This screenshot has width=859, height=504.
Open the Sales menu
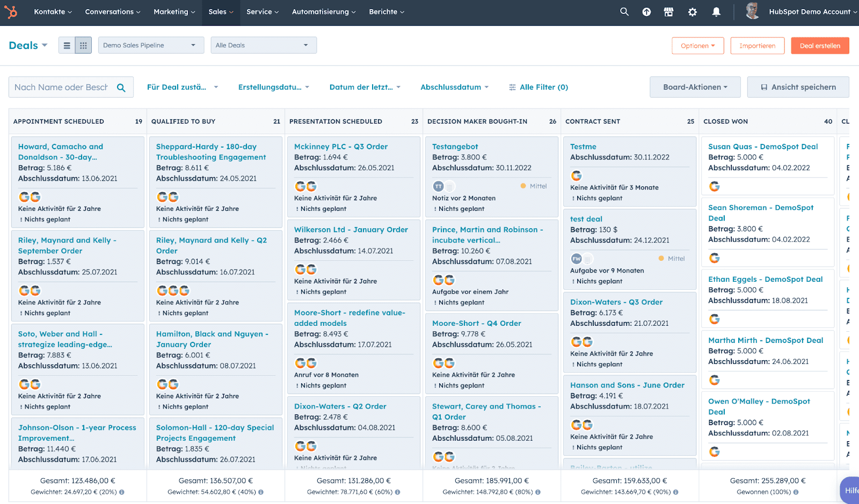coord(221,12)
